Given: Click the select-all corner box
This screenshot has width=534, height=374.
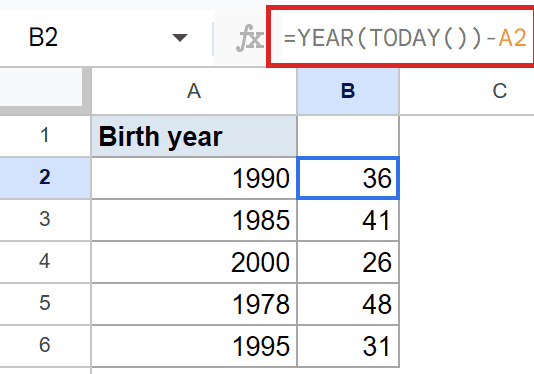Looking at the screenshot, I should tap(45, 90).
